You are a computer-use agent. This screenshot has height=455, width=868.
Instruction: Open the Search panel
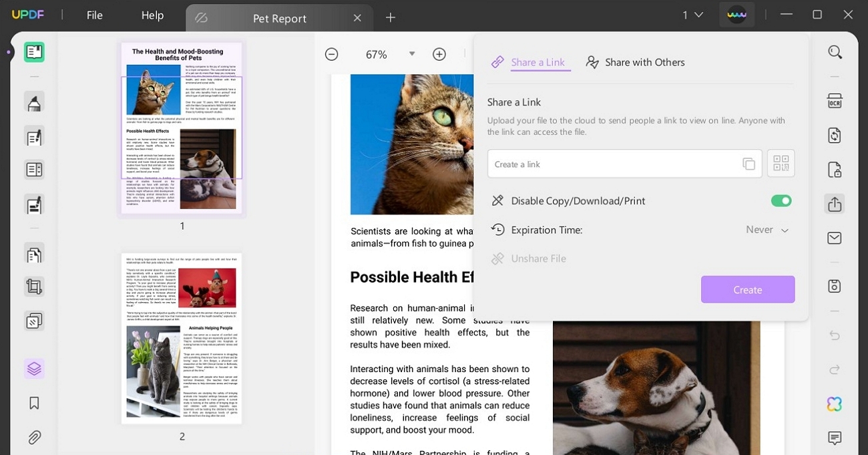click(835, 51)
